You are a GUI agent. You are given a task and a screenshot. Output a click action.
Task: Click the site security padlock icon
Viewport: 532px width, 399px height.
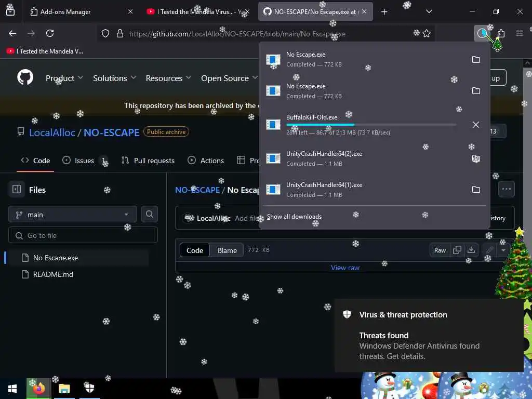point(120,34)
